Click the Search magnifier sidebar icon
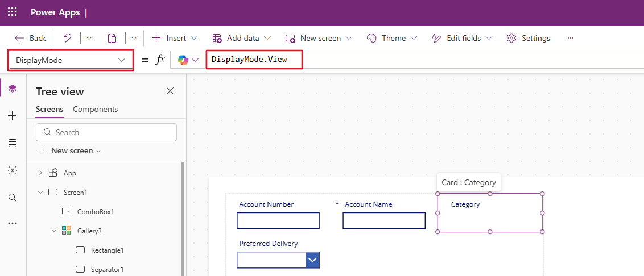 (13, 198)
